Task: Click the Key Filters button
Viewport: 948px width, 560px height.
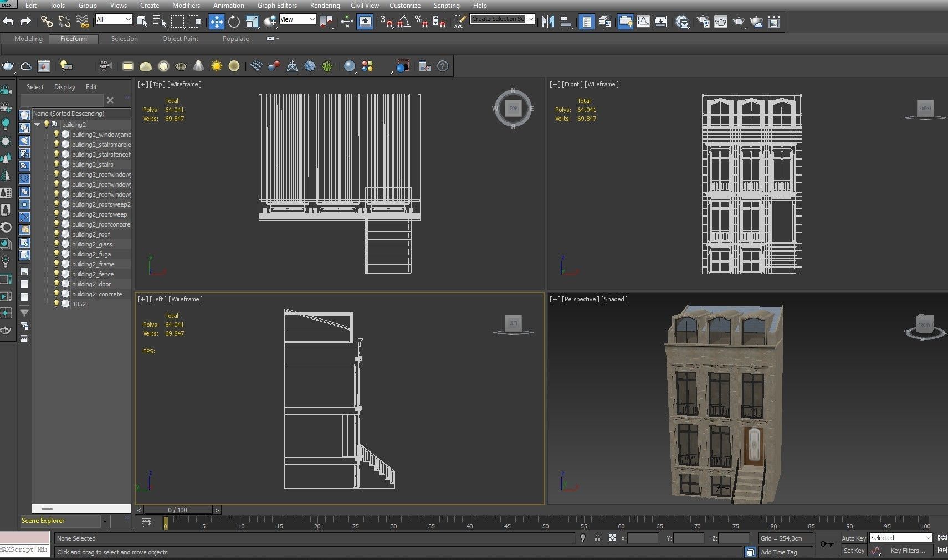Action: (908, 551)
